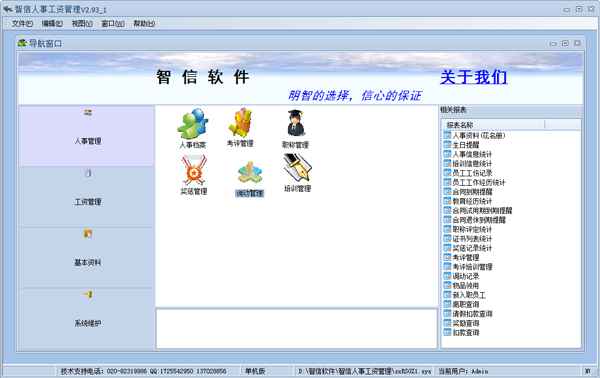Minimize the 导航窗口 inner window
The height and width of the screenshot is (378, 600).
(x=553, y=44)
